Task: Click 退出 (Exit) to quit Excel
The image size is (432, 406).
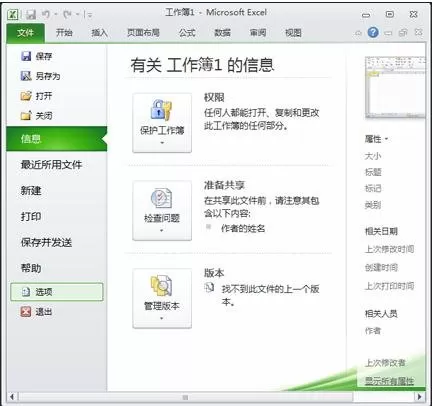Action: (44, 312)
